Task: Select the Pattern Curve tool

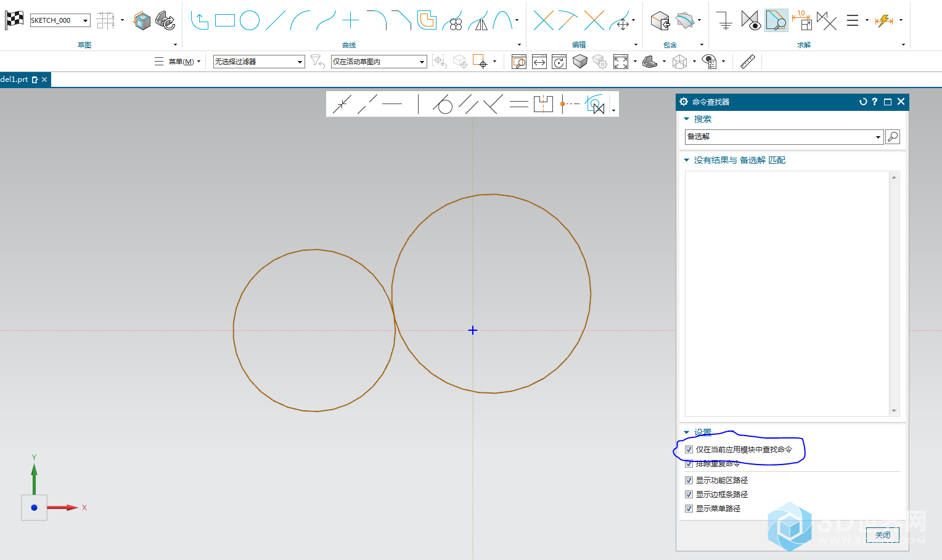Action: pyautogui.click(x=453, y=21)
